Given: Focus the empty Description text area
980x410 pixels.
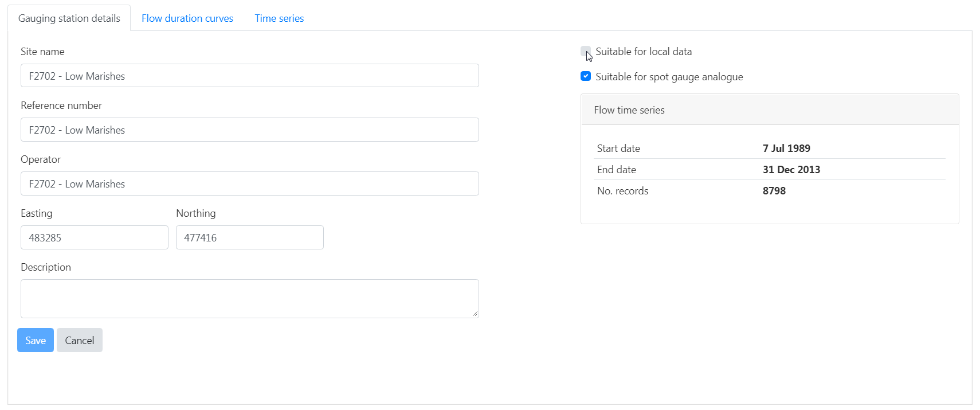Looking at the screenshot, I should (249, 298).
